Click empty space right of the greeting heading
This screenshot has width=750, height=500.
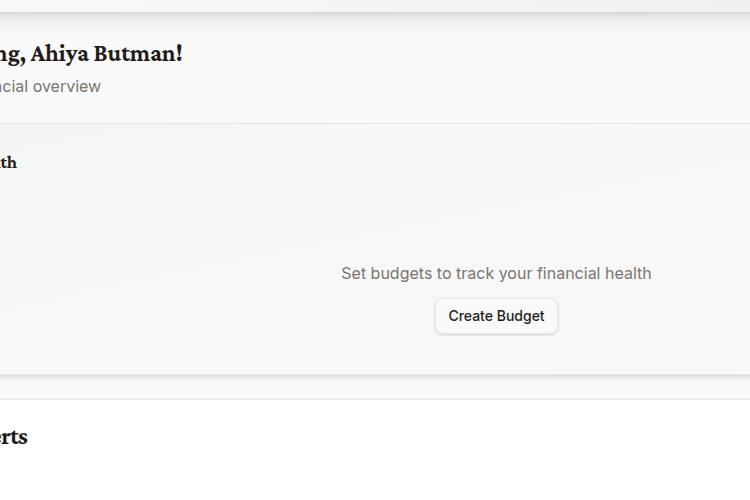tap(450, 54)
